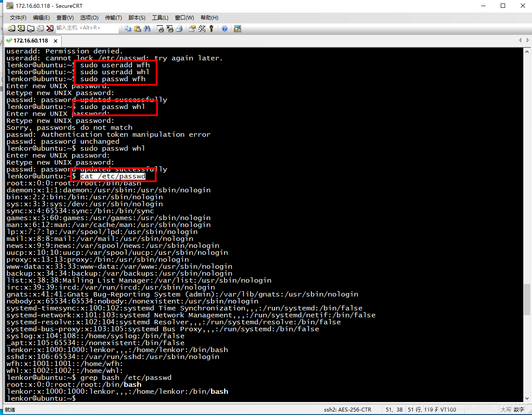Open the 脚本(S) menu
The image size is (532, 415).
click(137, 18)
